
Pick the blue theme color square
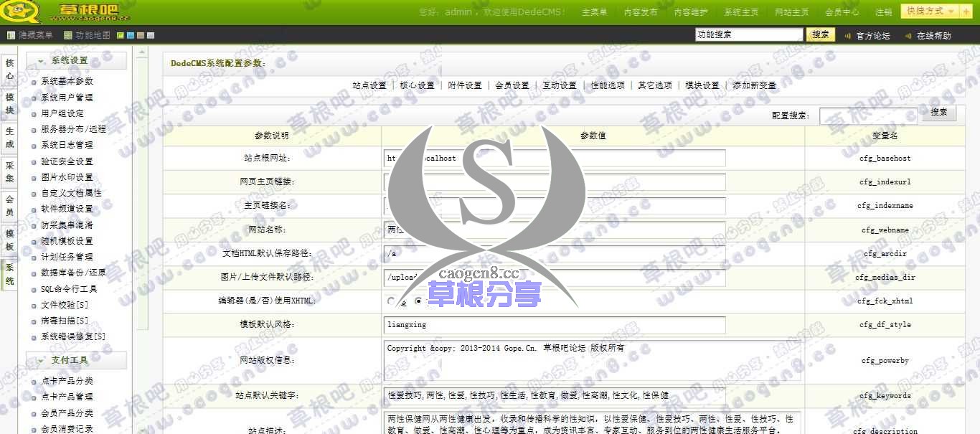pyautogui.click(x=130, y=34)
